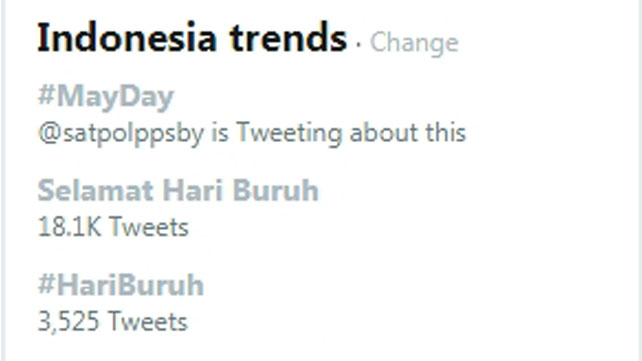Viewport: 642px width, 361px height.
Task: Click 'Tweets' label beneath #HariBuruh
Action: tap(148, 322)
